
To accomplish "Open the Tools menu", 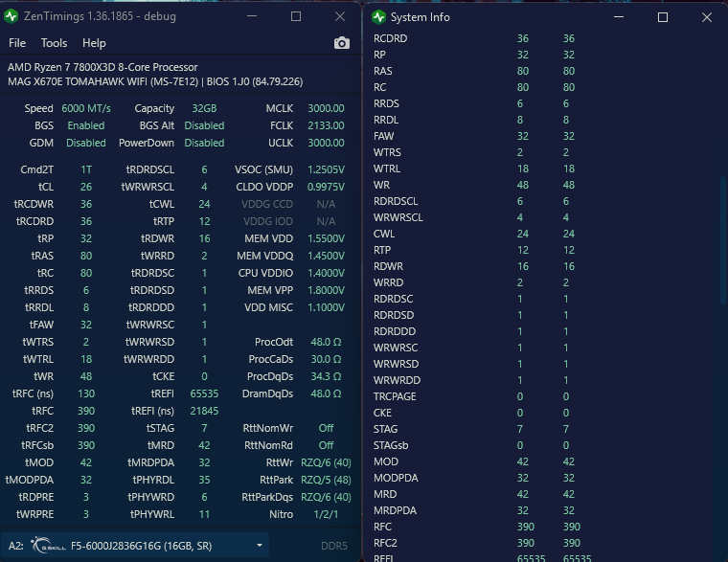I will click(x=54, y=43).
